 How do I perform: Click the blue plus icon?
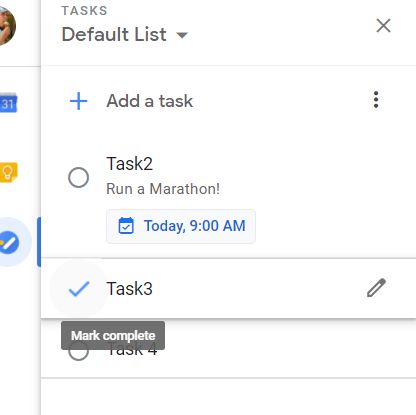pos(79,101)
